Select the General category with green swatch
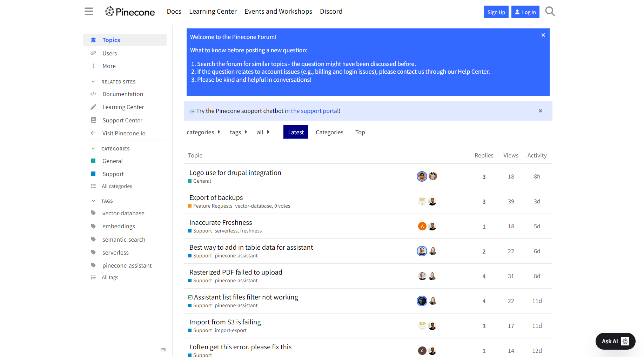This screenshot has height=357, width=644. pyautogui.click(x=112, y=161)
